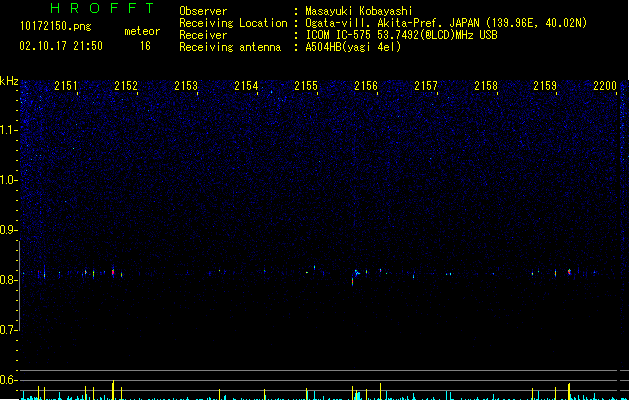The image size is (629, 400).
Task: Click the 2155 time marker
Action: (x=306, y=86)
